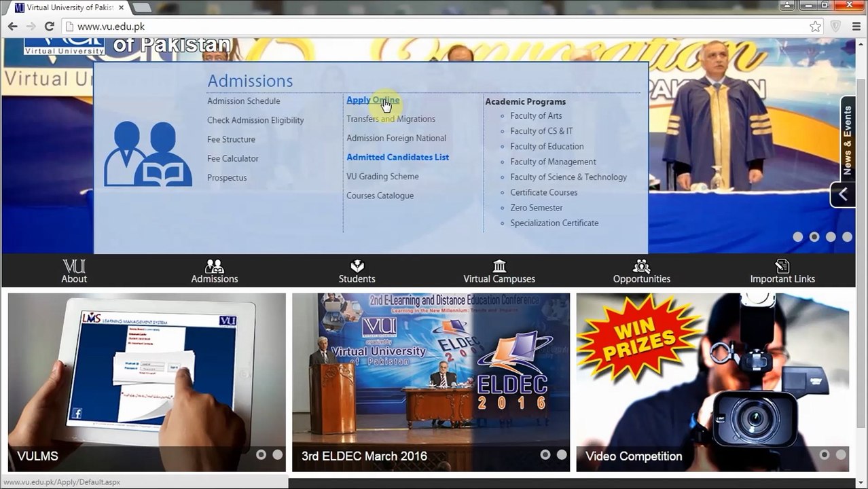Screen dimensions: 868x489
Task: Select Faculty of Arts program
Action: coord(536,116)
